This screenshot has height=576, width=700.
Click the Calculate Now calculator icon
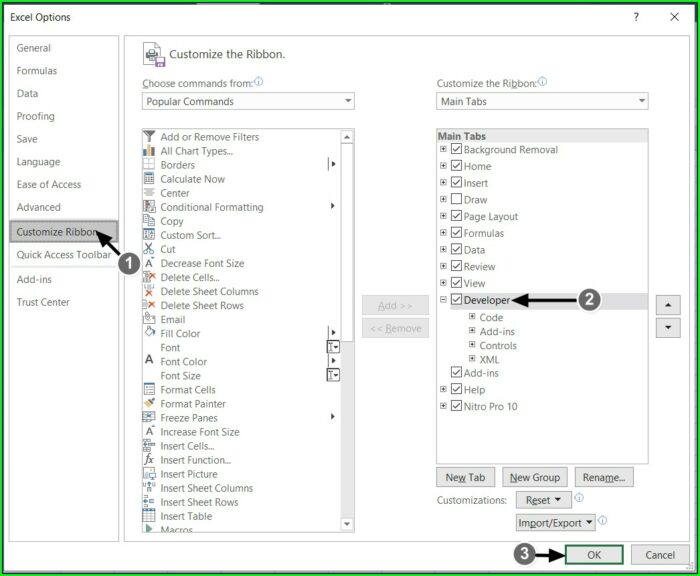[x=149, y=179]
